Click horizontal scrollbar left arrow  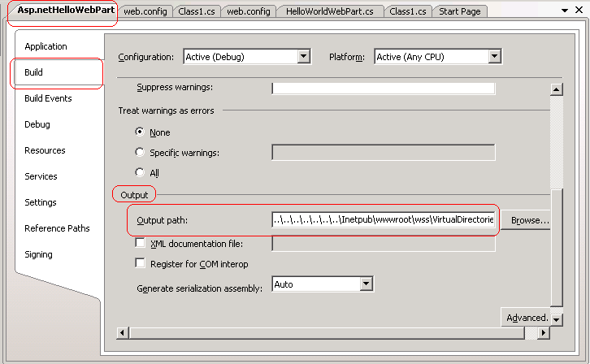[124, 333]
